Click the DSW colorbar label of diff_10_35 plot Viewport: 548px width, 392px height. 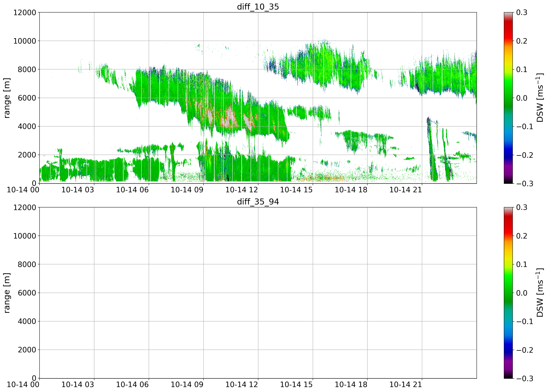(x=540, y=98)
